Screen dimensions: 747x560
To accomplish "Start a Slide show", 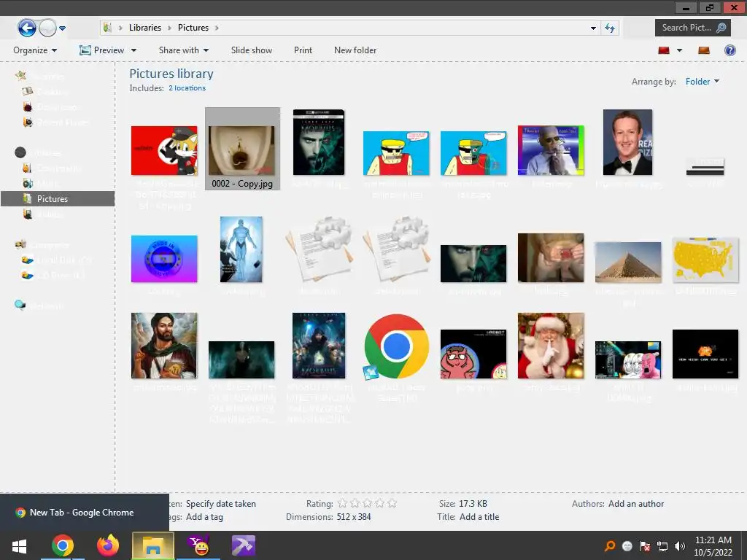I will point(252,50).
